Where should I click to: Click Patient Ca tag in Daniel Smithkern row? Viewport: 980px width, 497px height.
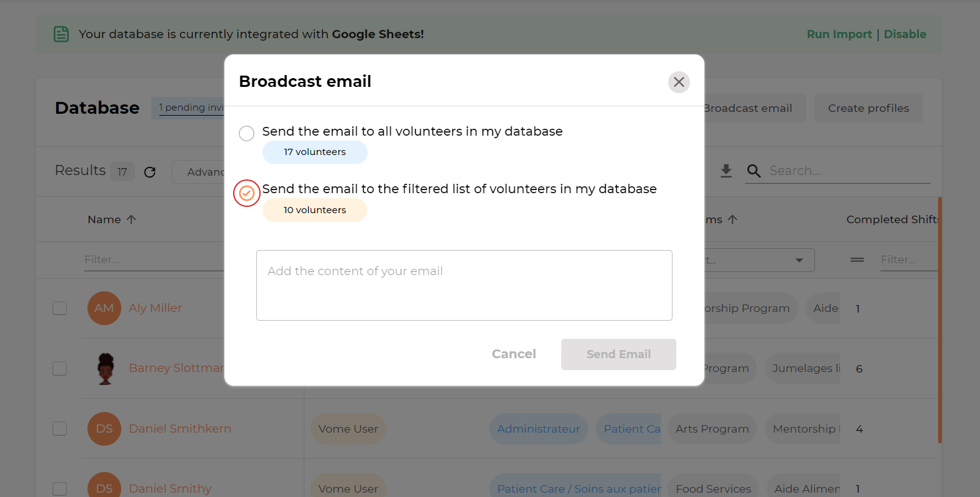[629, 429]
